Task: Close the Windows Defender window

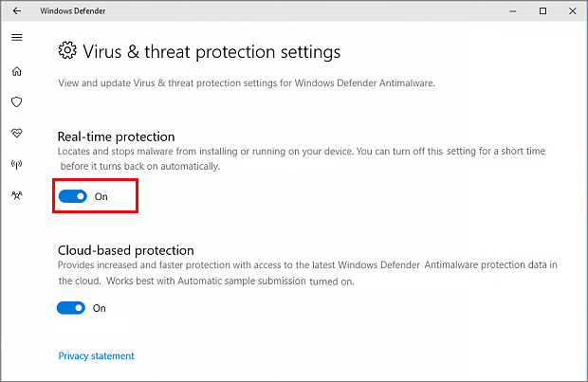Action: coord(571,11)
